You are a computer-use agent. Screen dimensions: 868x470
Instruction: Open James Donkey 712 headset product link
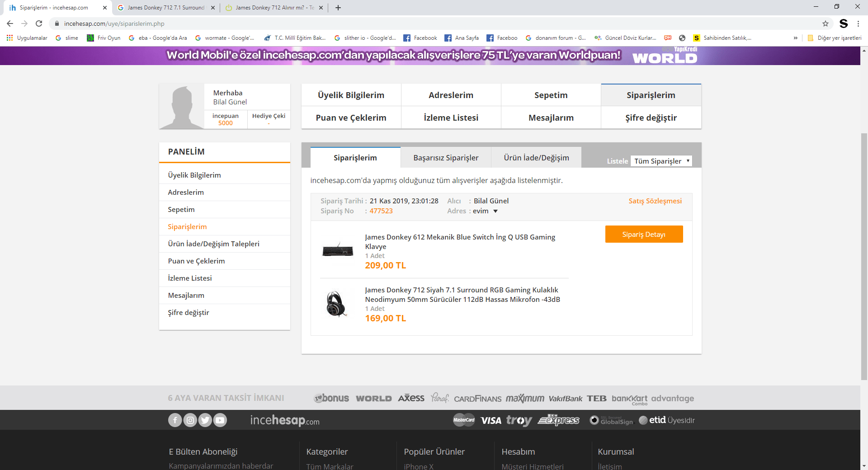(x=462, y=295)
